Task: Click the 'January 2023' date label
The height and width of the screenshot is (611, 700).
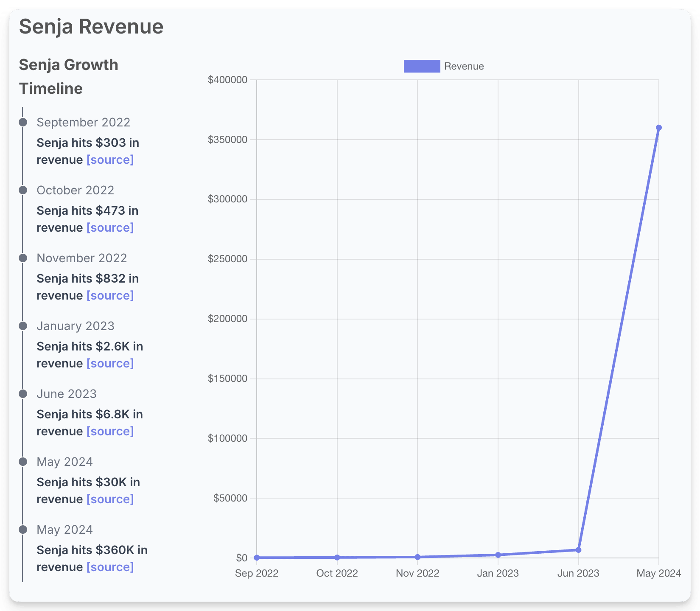Action: pyautogui.click(x=76, y=326)
